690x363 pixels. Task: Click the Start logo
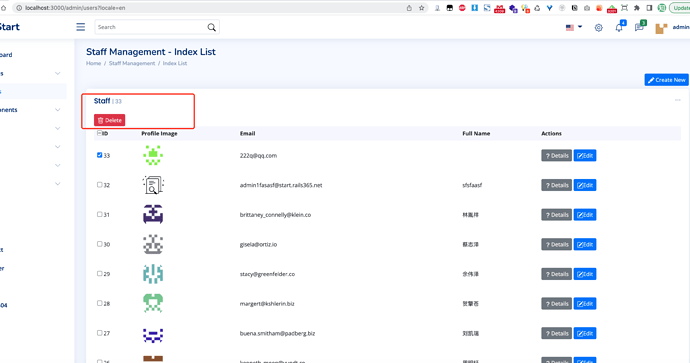(10, 27)
